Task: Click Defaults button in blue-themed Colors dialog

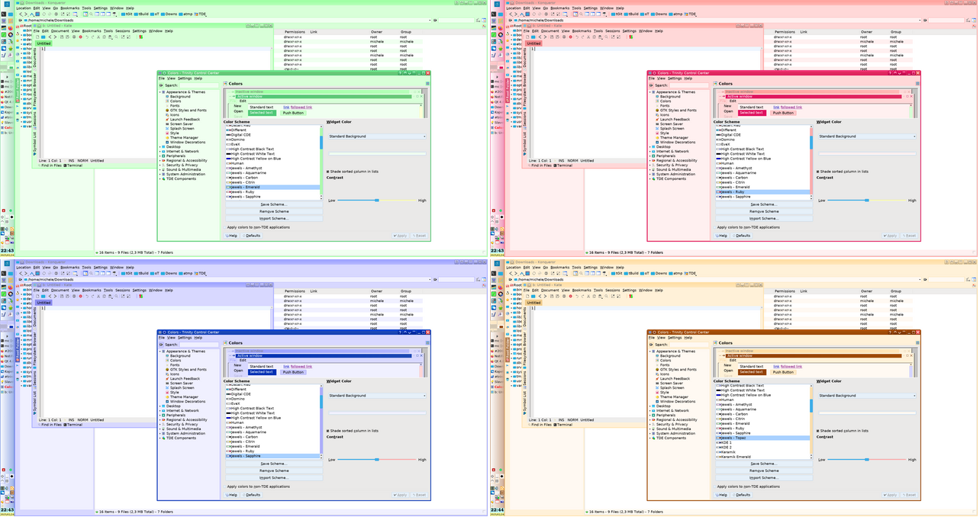Action: click(x=251, y=495)
